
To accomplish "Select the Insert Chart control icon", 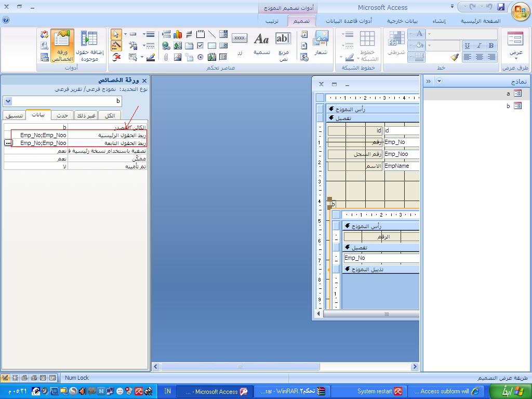I will tap(178, 34).
